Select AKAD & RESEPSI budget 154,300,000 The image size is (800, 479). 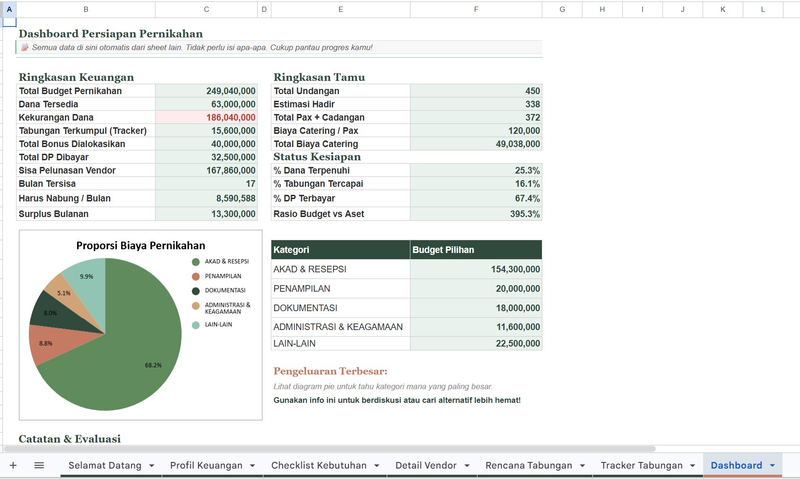[x=476, y=269]
